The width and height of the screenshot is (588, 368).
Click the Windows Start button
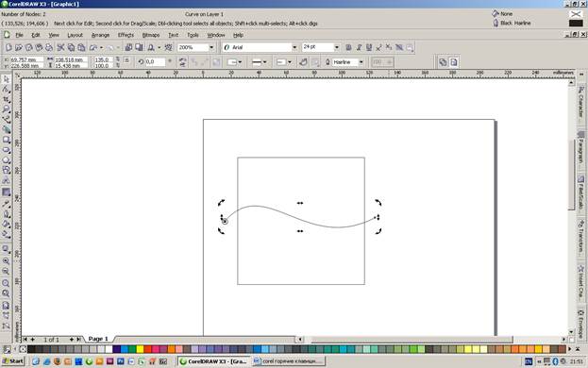click(13, 361)
